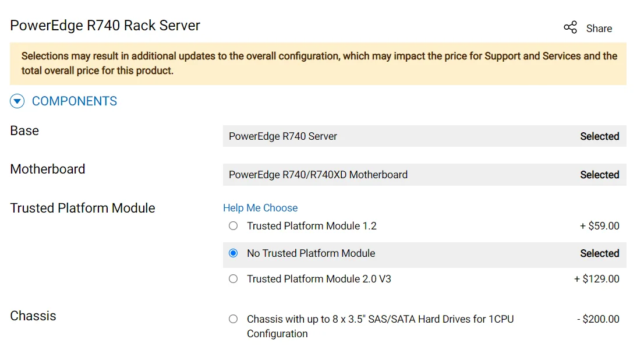
Task: Choose the Trusted Platform Module 2.0 V3 radio button
Action: 233,279
